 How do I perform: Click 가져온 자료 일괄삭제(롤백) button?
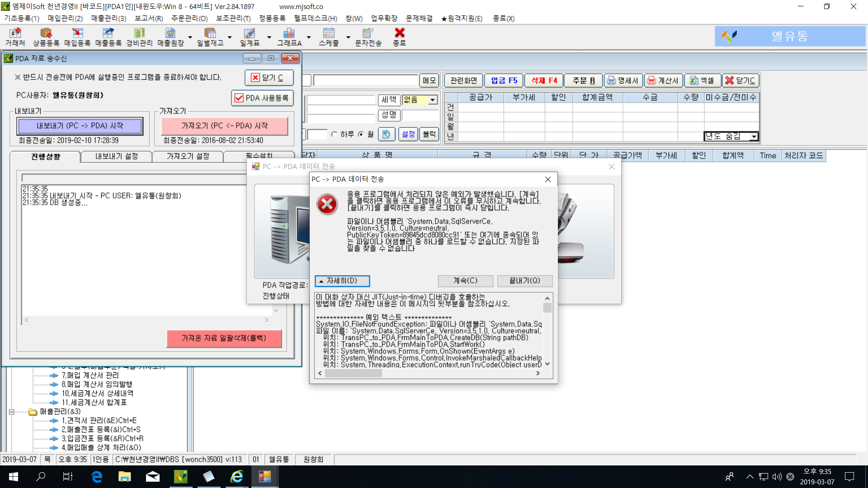click(x=224, y=338)
